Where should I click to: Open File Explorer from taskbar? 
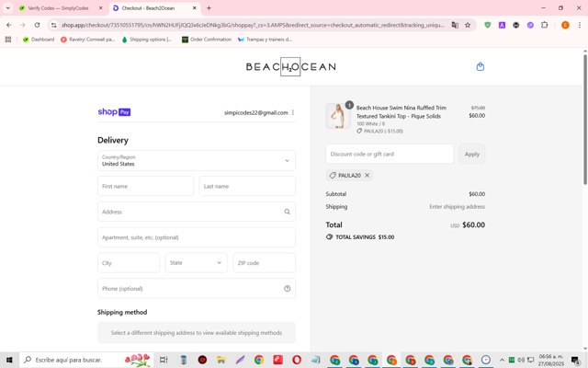[221, 360]
